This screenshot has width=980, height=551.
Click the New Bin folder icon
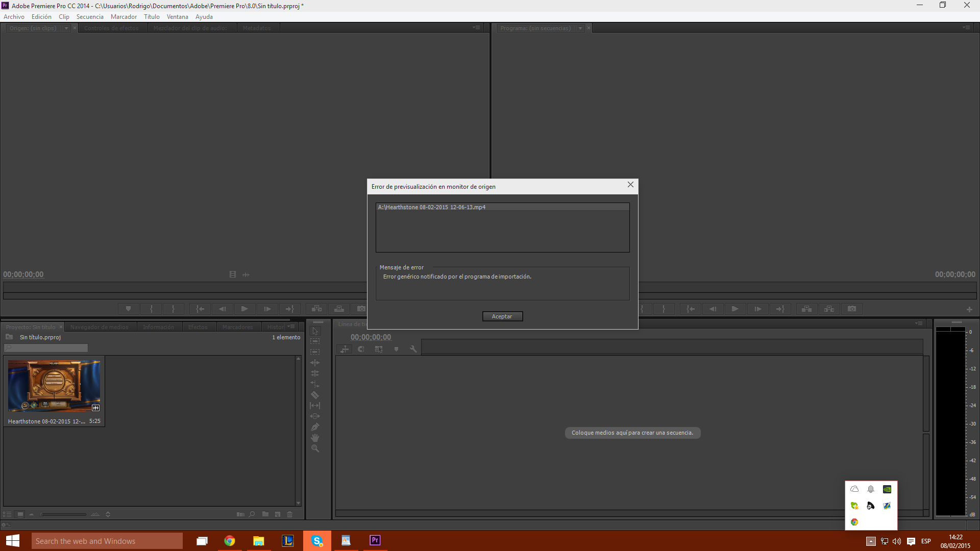(x=265, y=514)
